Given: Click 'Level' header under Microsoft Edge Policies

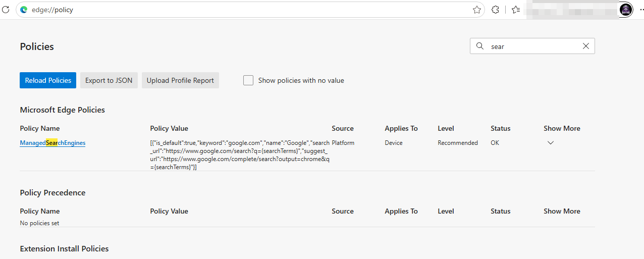Looking at the screenshot, I should [446, 128].
